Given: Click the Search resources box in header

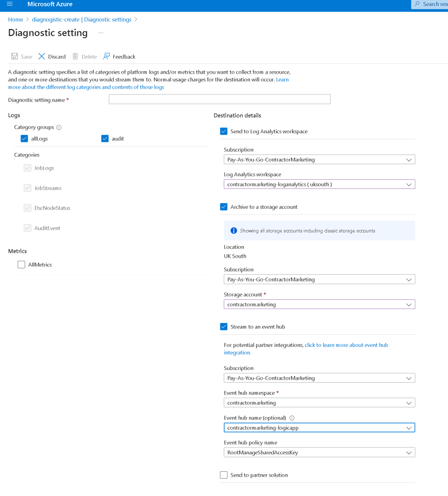Looking at the screenshot, I should point(430,4).
